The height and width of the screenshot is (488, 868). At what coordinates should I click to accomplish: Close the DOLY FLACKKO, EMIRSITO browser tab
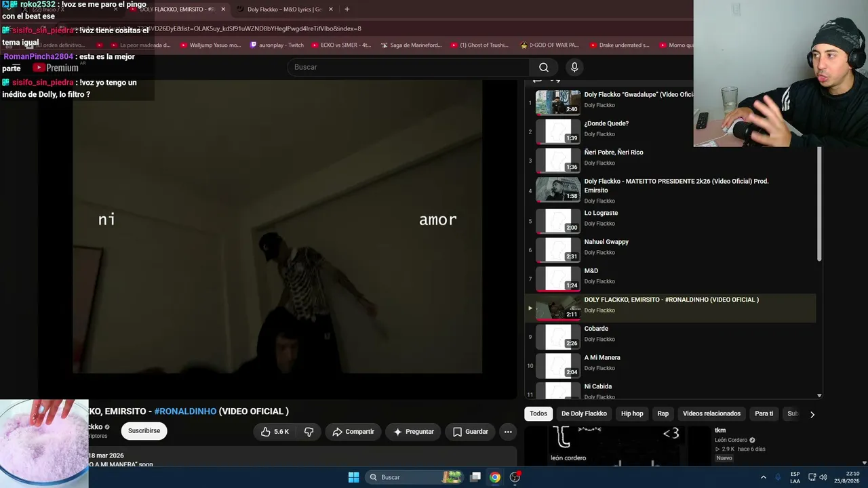click(223, 9)
